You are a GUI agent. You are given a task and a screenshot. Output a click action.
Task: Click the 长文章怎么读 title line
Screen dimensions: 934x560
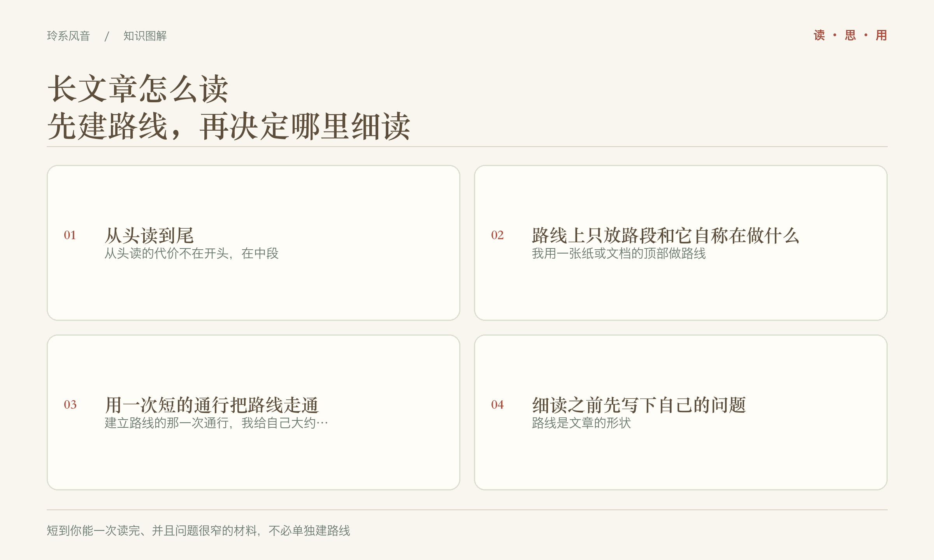(x=138, y=89)
